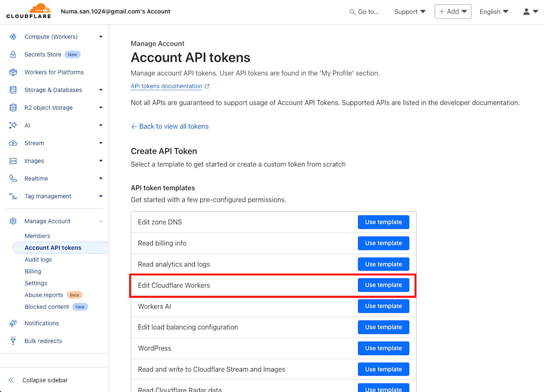Click the Edit zone DNS template name
Screen dimensions: 544x392
[160, 222]
